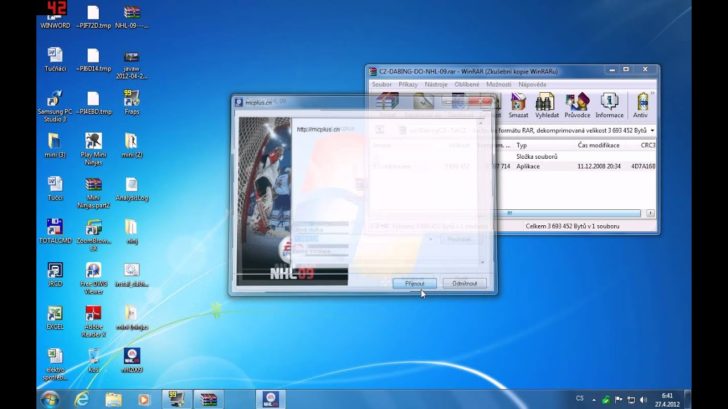728x409 pixels.
Task: Open the Fraps desktop shortcut
Action: [130, 102]
